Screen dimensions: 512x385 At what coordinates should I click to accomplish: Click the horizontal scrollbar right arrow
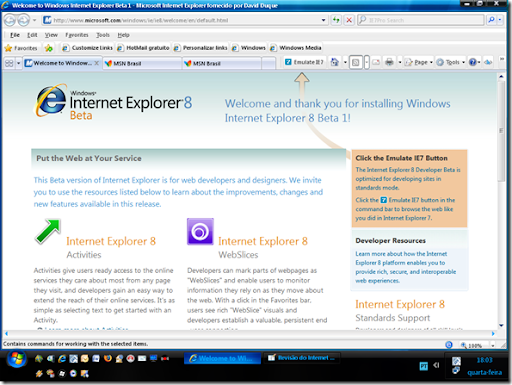pos(493,333)
